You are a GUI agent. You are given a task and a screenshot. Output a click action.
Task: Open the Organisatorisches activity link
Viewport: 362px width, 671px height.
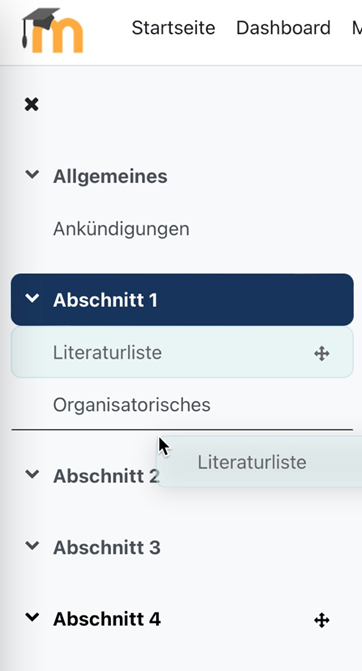coord(132,405)
